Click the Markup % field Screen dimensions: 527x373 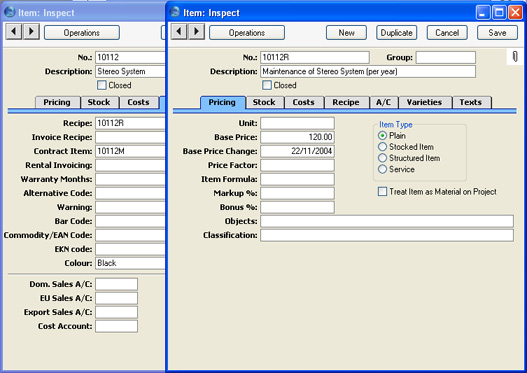(x=297, y=193)
